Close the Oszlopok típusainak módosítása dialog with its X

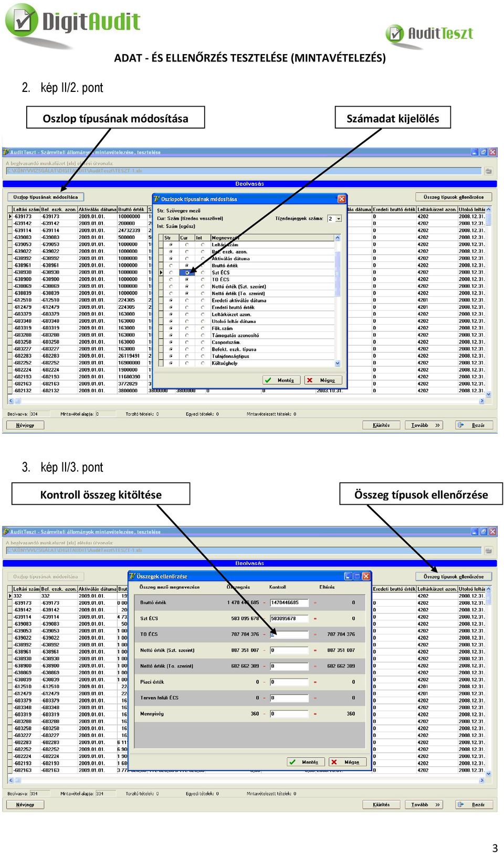pyautogui.click(x=342, y=199)
